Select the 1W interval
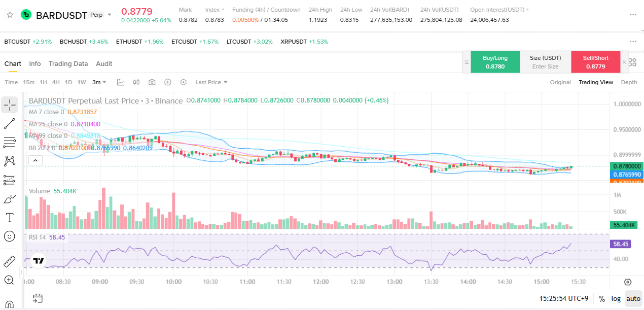Screen dimensions: 644x310 (x=82, y=82)
